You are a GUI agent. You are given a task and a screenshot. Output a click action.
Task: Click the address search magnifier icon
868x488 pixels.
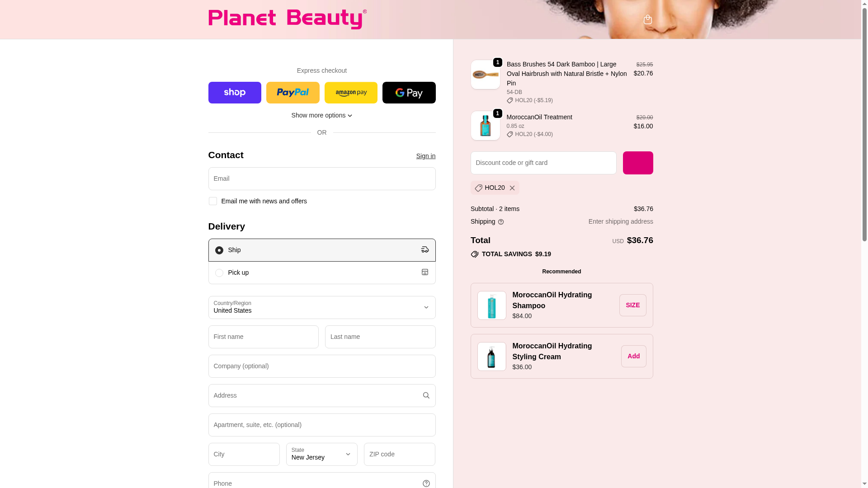click(x=426, y=395)
